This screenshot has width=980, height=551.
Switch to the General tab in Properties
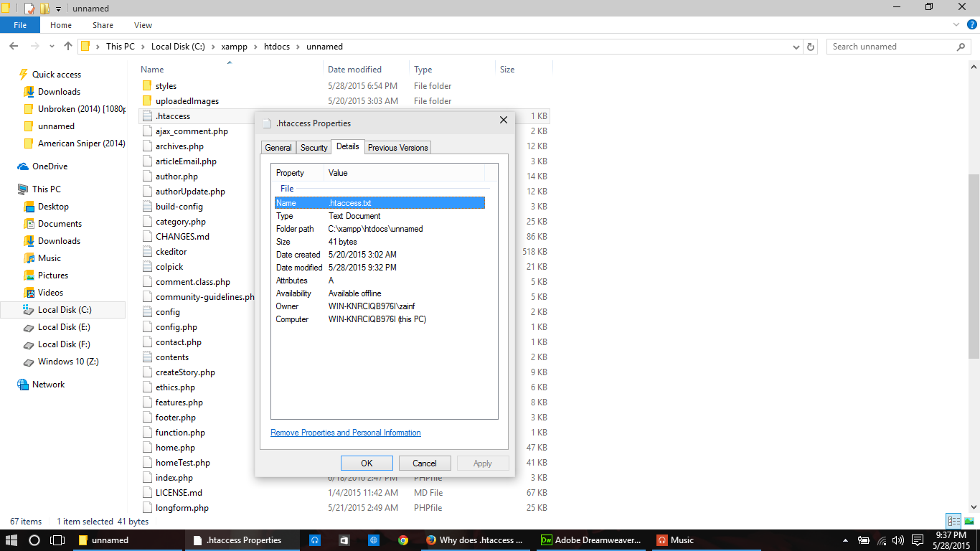click(278, 148)
